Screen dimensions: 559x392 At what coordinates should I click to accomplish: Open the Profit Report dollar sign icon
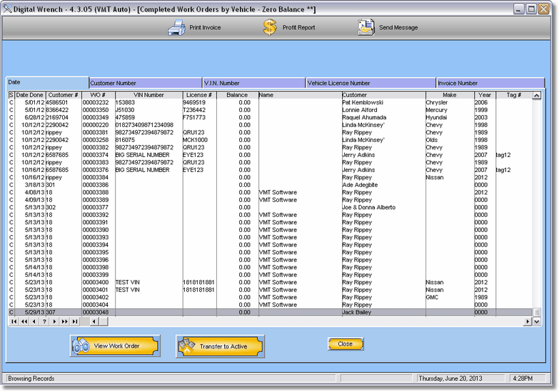(270, 27)
